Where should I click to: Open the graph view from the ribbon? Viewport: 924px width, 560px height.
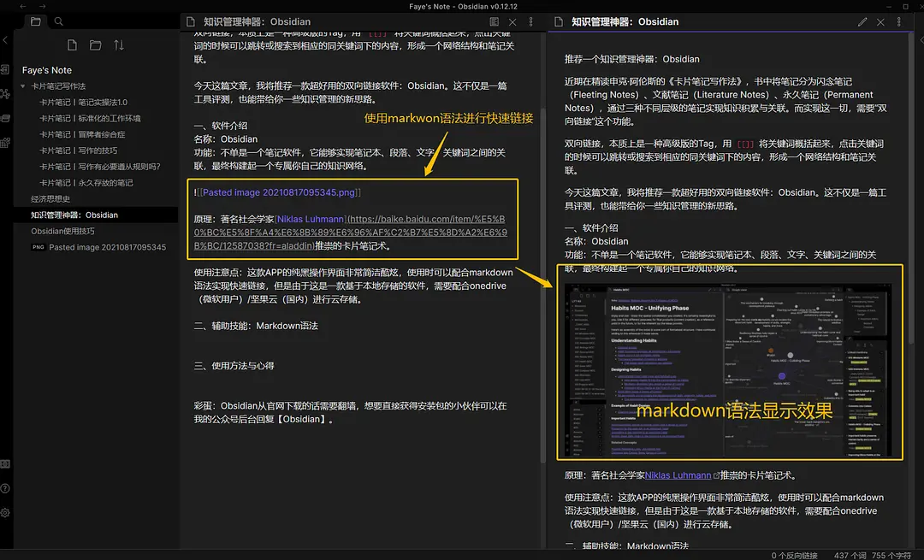click(x=5, y=94)
